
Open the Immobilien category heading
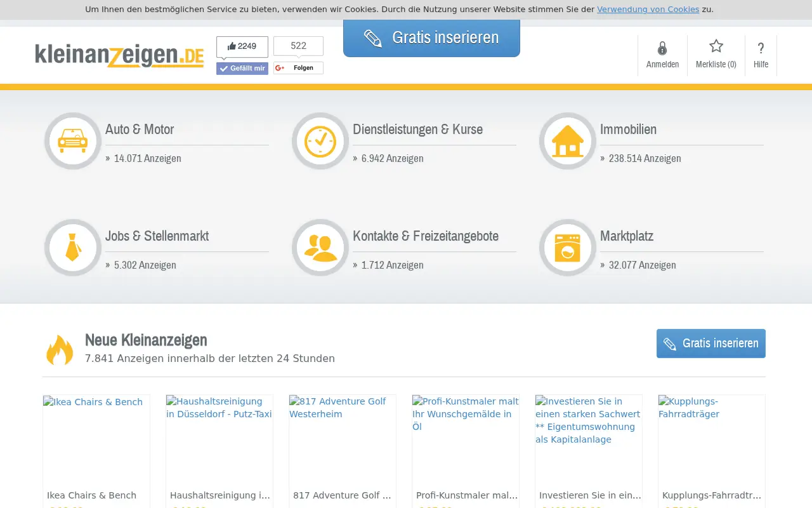pos(628,129)
